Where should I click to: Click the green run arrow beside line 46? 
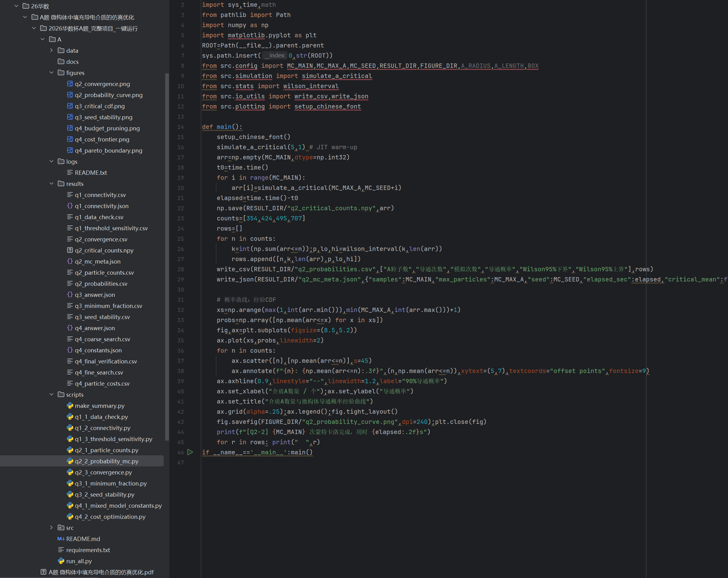190,452
